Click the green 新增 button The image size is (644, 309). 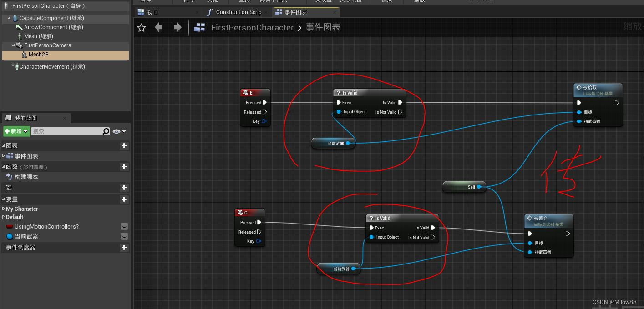16,131
